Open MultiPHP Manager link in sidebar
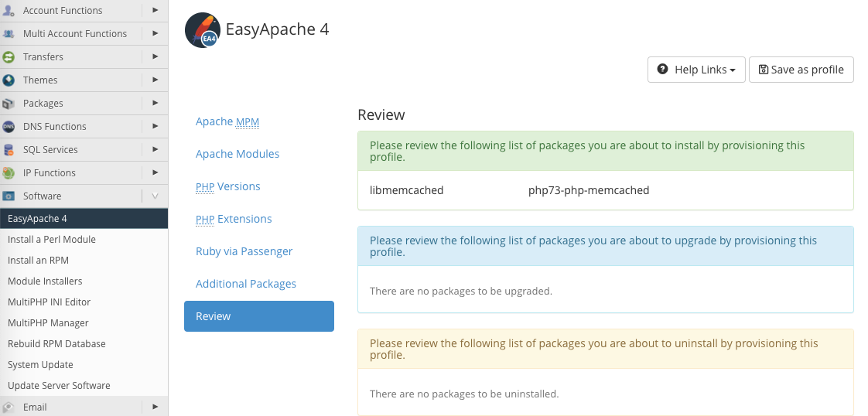Image resolution: width=868 pixels, height=416 pixels. 48,322
